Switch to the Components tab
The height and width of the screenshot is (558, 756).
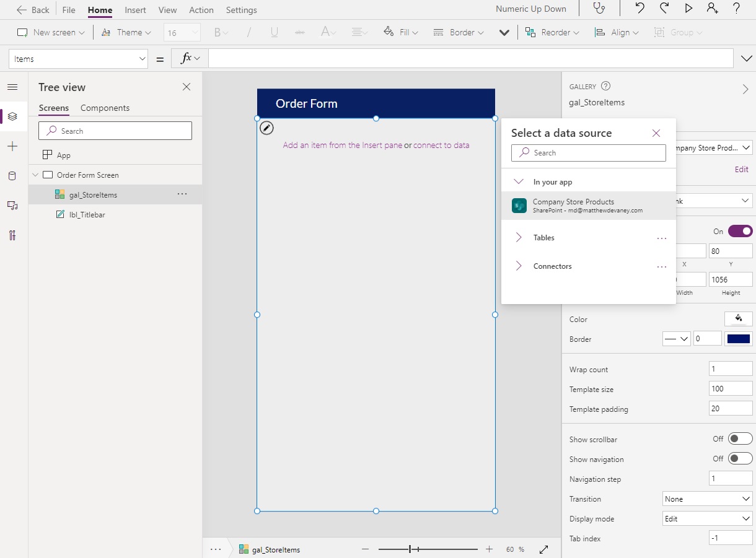(105, 108)
